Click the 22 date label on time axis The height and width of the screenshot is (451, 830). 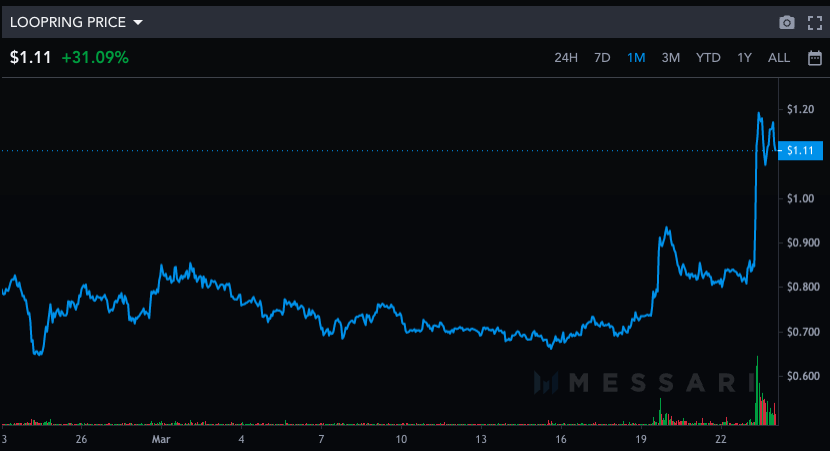[720, 439]
